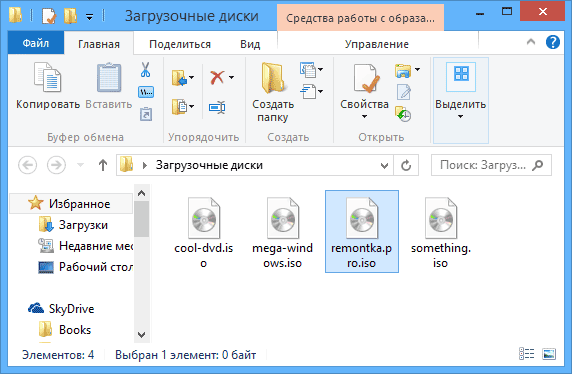Select the something.iso file
572x374 pixels.
coord(441,232)
